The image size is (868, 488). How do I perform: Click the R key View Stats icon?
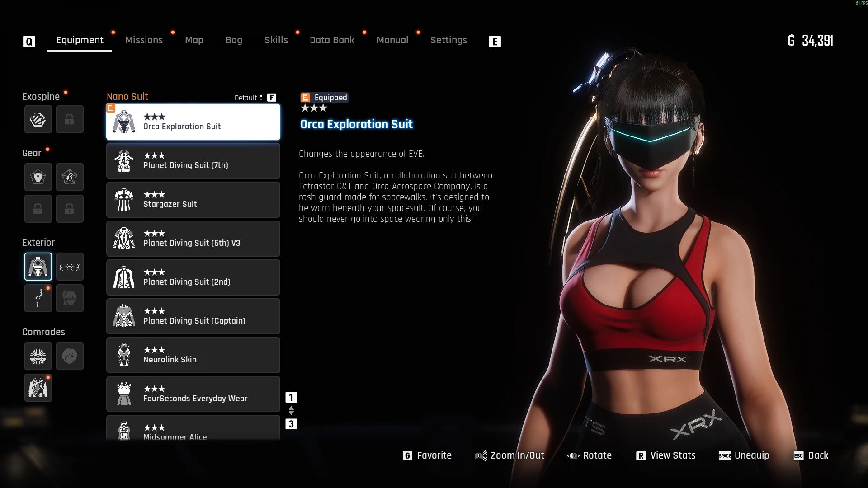click(x=641, y=455)
